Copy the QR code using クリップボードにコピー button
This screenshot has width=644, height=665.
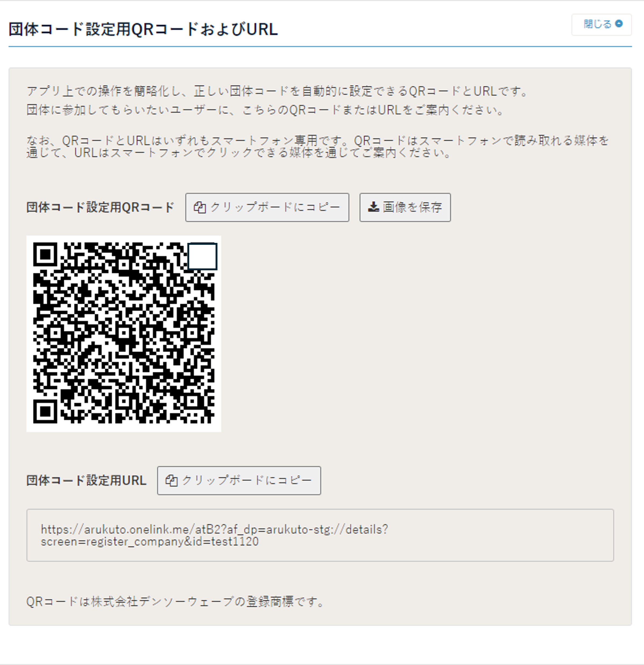tap(267, 207)
